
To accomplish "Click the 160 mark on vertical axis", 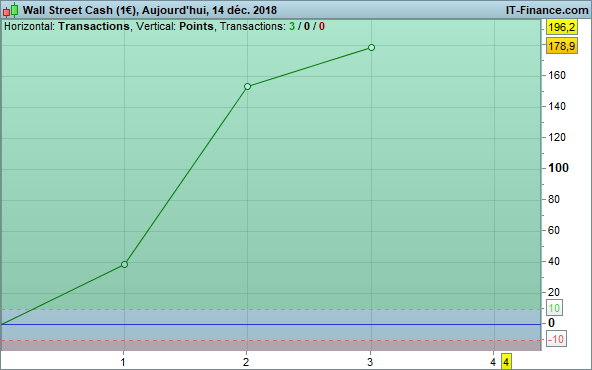I will (557, 76).
